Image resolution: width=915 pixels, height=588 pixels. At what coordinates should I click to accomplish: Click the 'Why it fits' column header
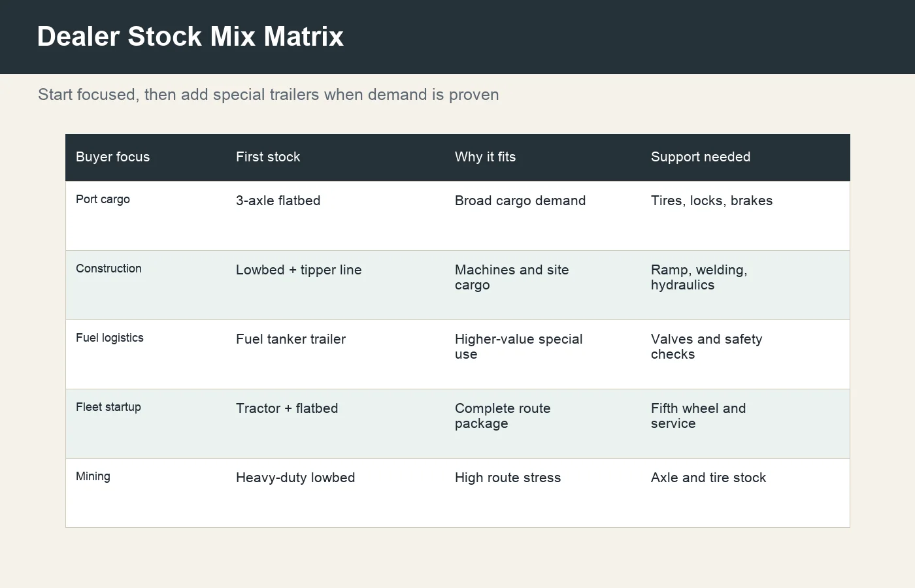pos(485,157)
